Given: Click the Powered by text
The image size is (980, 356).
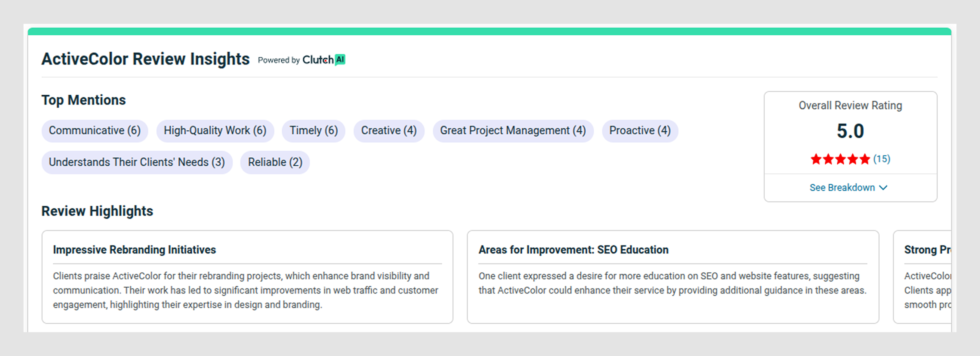Looking at the screenshot, I should [279, 60].
